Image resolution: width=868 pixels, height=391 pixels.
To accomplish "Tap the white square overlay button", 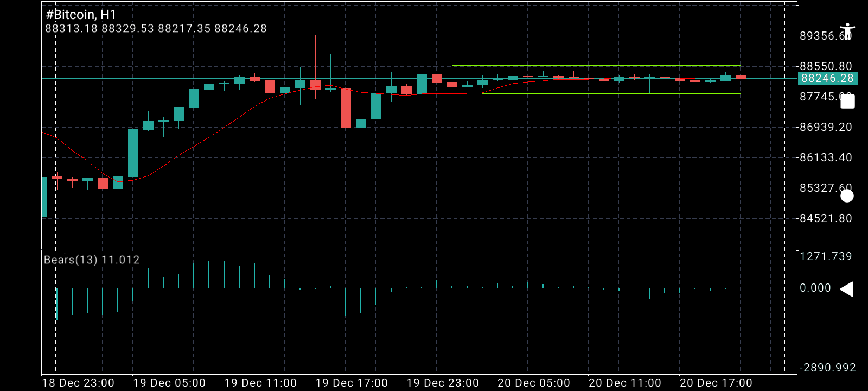I will [x=847, y=102].
